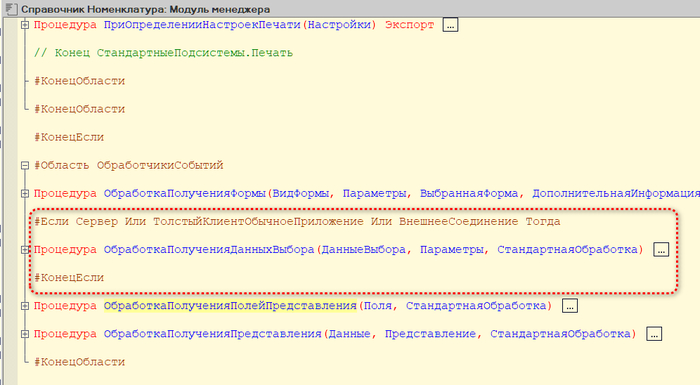Click title Справочник Номенклатура: Модуль менеджера

tap(146, 9)
